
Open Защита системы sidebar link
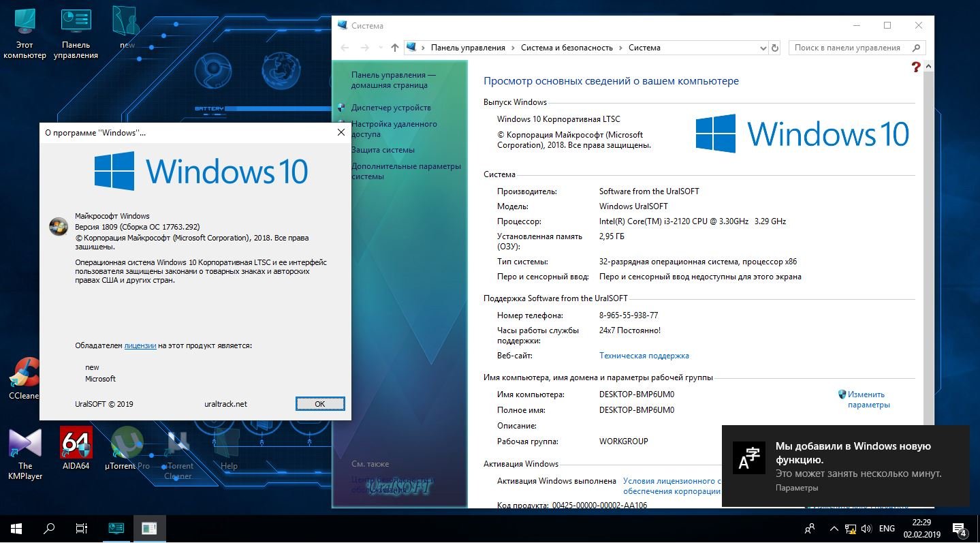pyautogui.click(x=383, y=149)
